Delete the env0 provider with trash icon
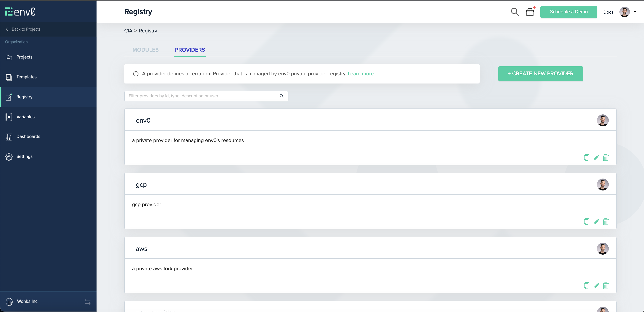 (x=605, y=157)
